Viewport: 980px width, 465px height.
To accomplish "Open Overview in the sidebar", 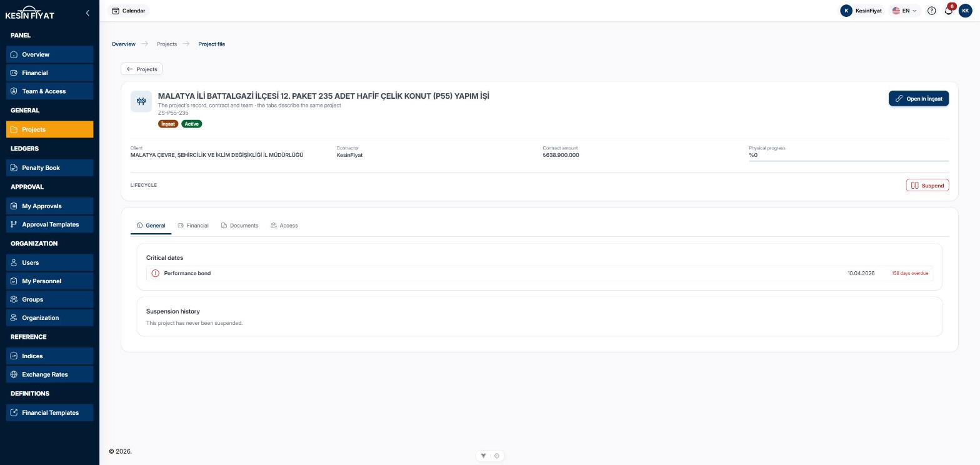I will [x=49, y=54].
